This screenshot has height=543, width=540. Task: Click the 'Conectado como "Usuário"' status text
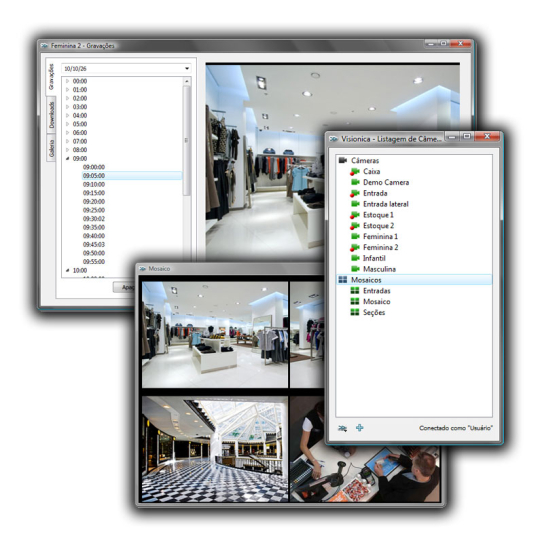pos(455,428)
